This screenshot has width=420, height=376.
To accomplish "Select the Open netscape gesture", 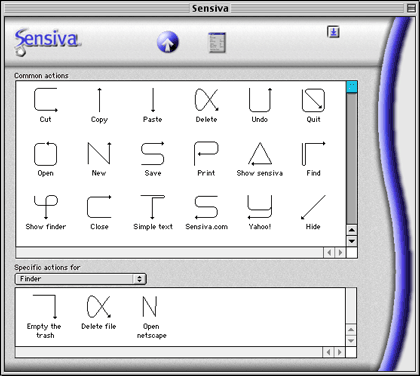I will [x=150, y=307].
